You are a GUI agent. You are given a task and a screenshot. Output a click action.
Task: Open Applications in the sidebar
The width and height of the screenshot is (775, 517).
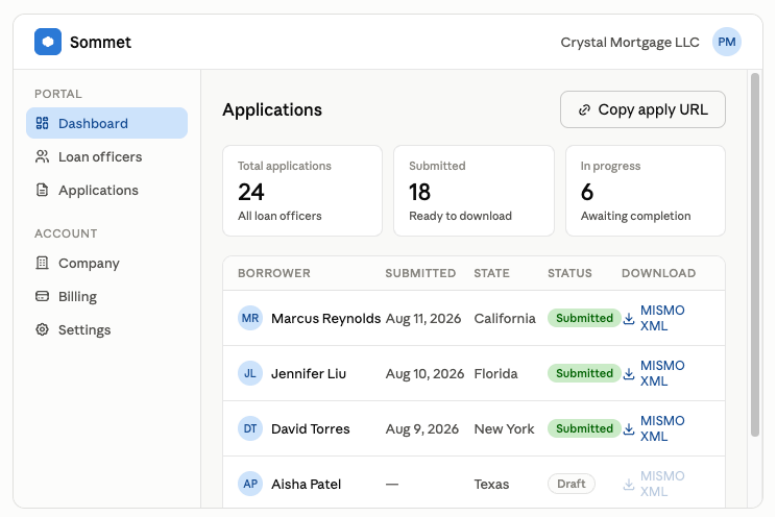[107, 190]
